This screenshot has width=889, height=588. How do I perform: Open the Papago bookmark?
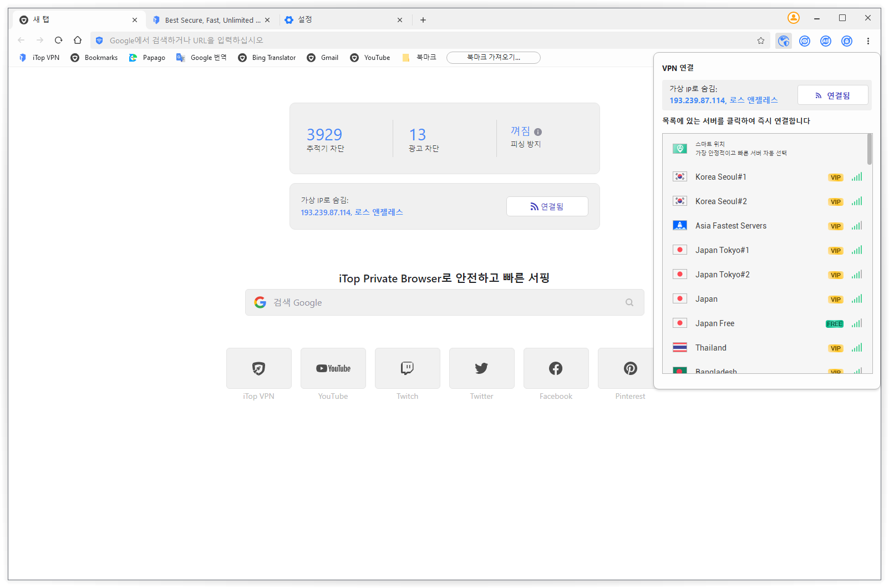tap(147, 58)
